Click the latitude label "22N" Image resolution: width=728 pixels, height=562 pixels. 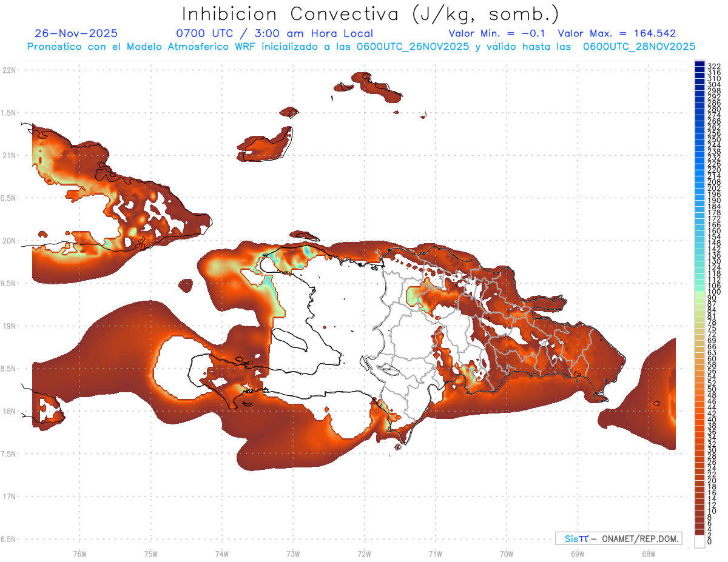click(8, 70)
